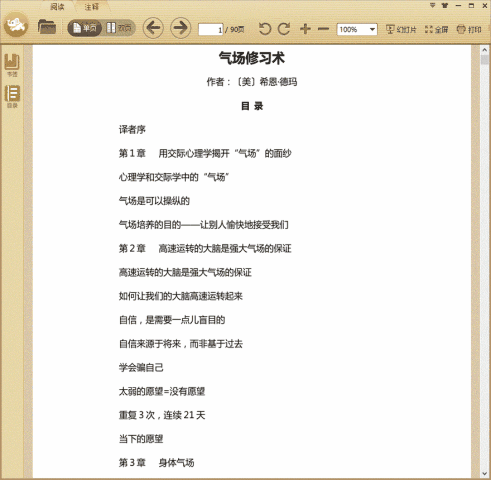
Task: Zoom out with the minus icon
Action: pyautogui.click(x=323, y=29)
